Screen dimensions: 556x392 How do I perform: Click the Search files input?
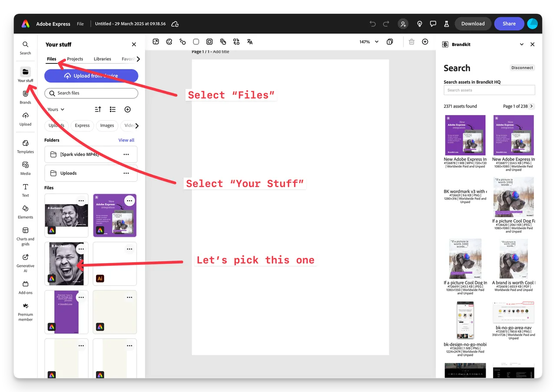coord(91,93)
